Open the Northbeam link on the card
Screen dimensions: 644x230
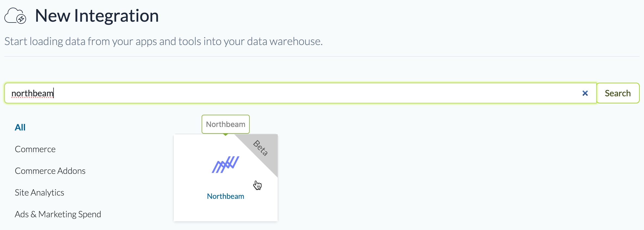pos(226,196)
